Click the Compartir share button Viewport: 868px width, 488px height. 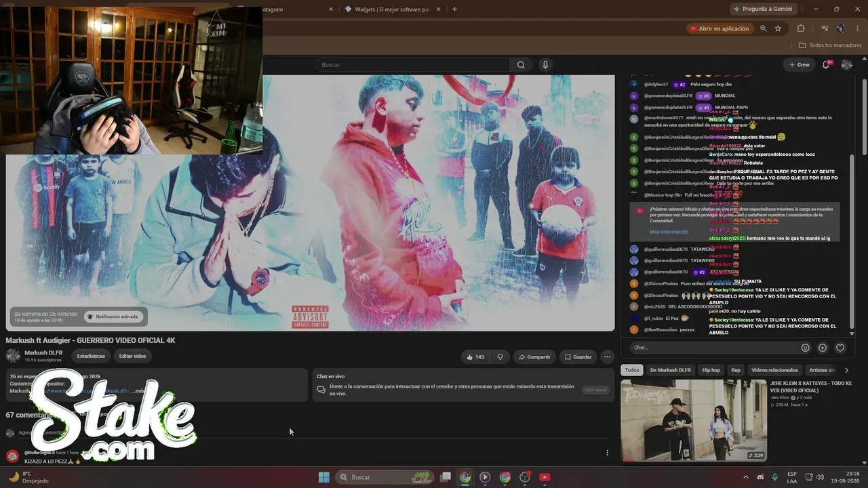(534, 357)
